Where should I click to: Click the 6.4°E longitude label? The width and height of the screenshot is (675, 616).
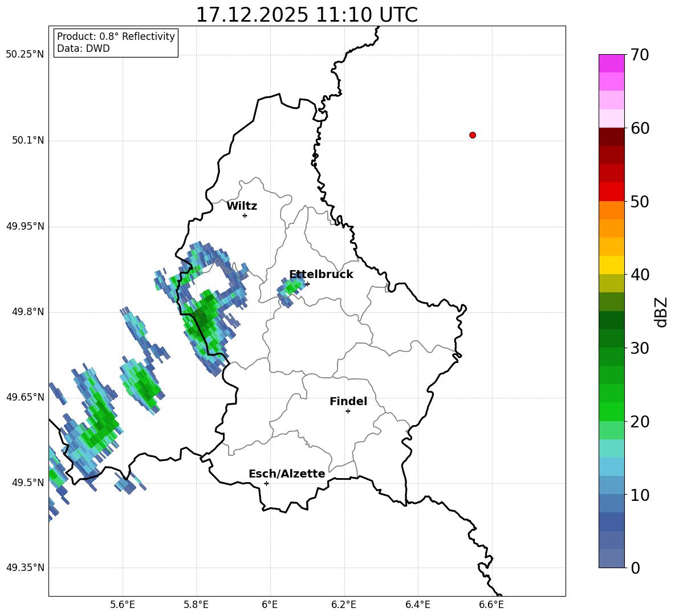(417, 605)
